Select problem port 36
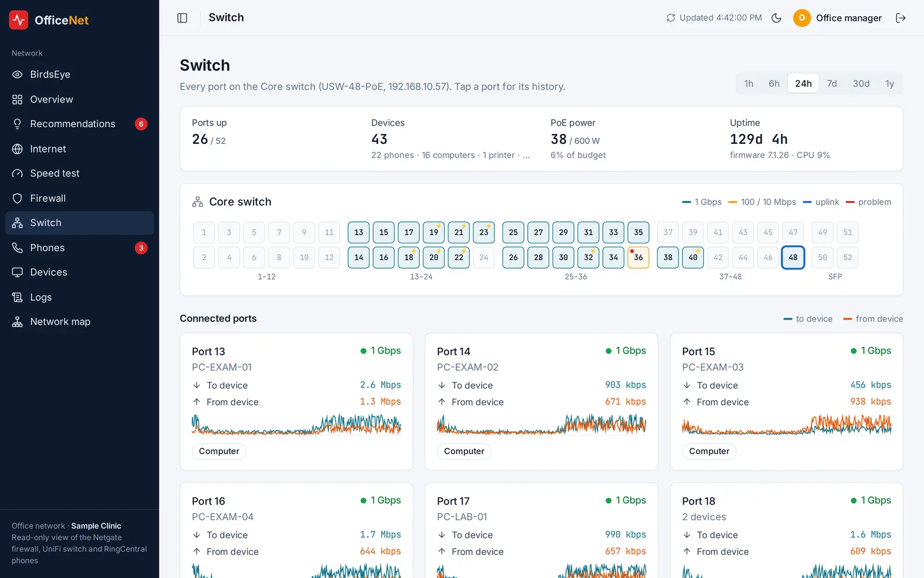Viewport: 924px width, 578px height. click(638, 257)
